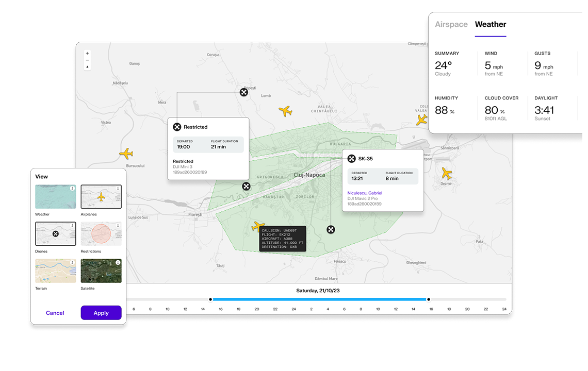Image resolution: width=588 pixels, height=371 pixels.
Task: Click the airplane with callsign UAE69T
Action: click(x=258, y=226)
